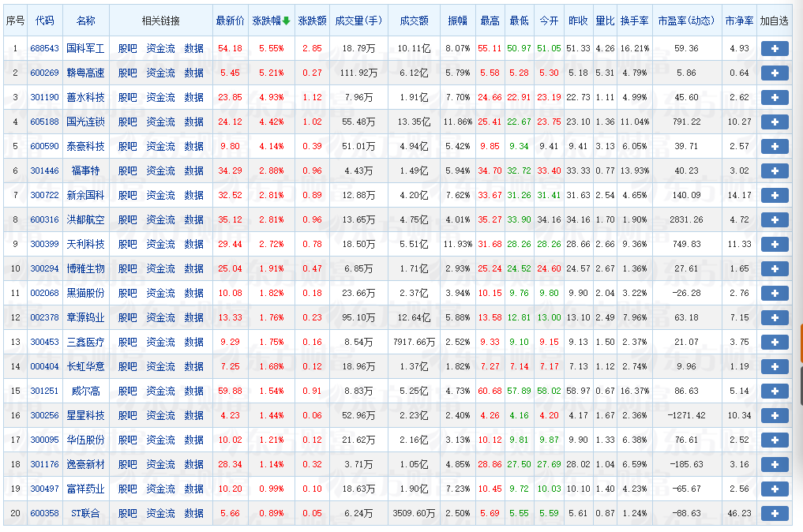
Task: Sort by 最低 column header
Action: [519, 21]
